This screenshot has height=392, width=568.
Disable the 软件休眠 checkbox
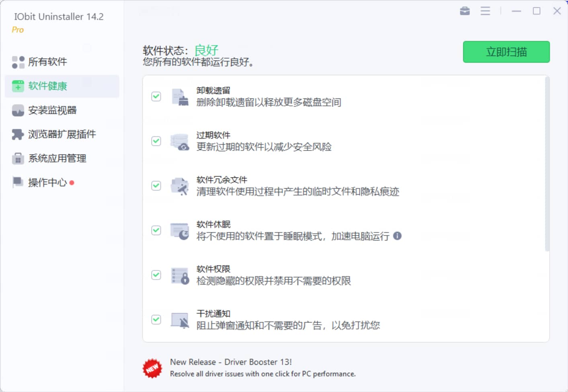tap(156, 230)
